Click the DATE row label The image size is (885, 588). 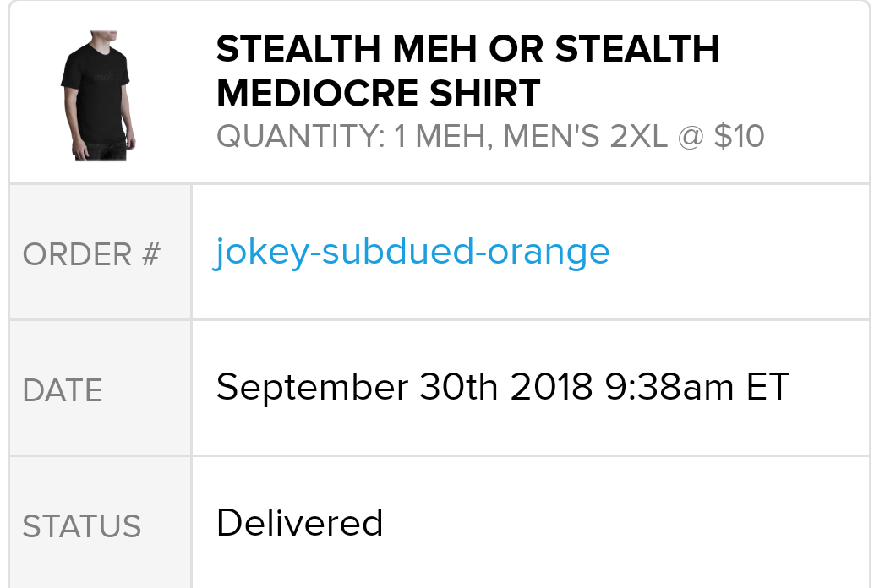[63, 390]
